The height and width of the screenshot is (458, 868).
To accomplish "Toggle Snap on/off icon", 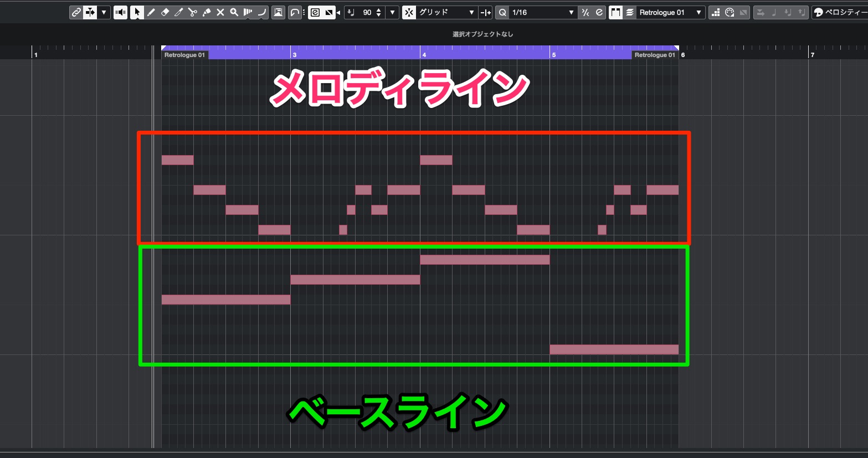I will point(409,12).
